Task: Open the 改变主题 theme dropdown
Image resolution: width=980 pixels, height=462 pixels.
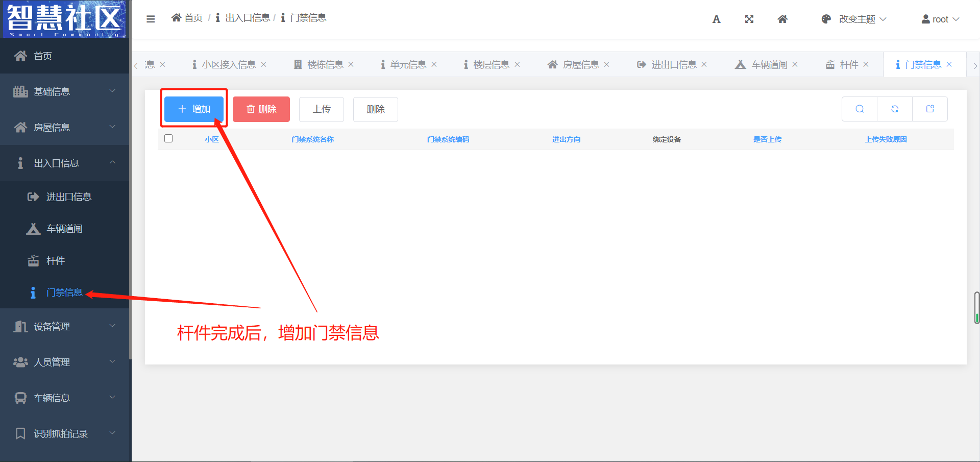Action: pyautogui.click(x=854, y=19)
